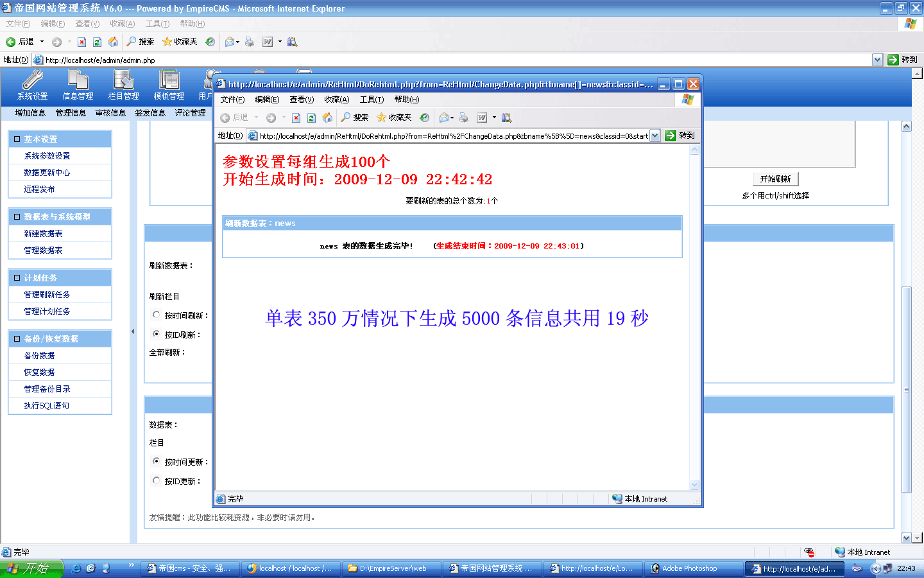Open 系统设置 wrench icon in admin header
This screenshot has height=578, width=924.
click(32, 84)
